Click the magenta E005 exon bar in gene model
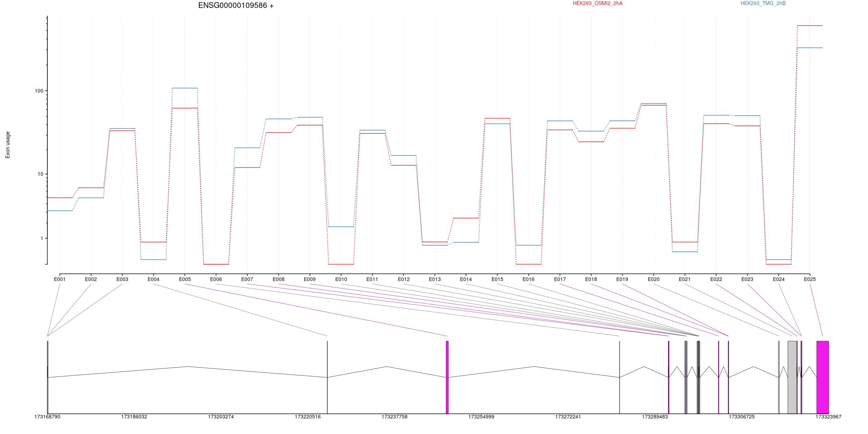Viewport: 868px width, 434px height. pyautogui.click(x=447, y=377)
